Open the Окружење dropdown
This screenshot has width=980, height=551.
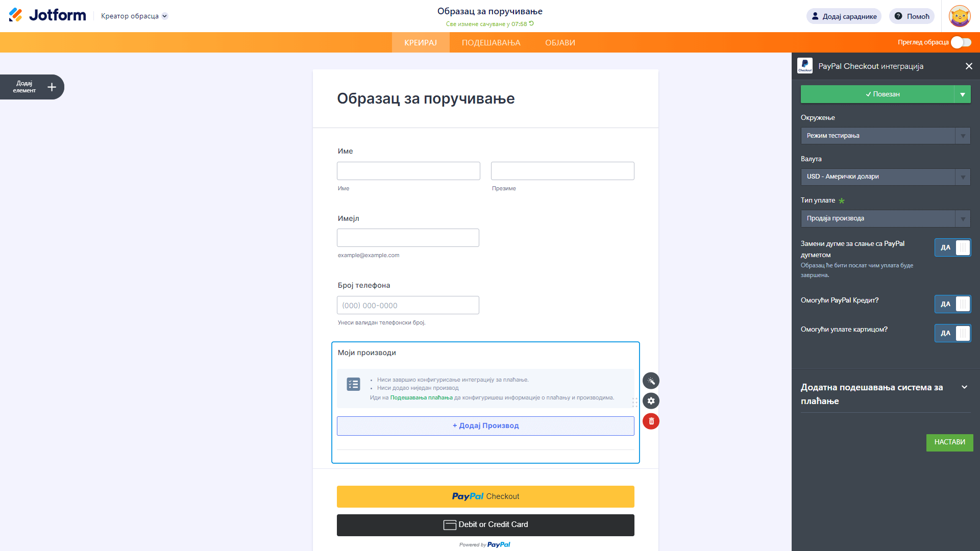tap(885, 136)
